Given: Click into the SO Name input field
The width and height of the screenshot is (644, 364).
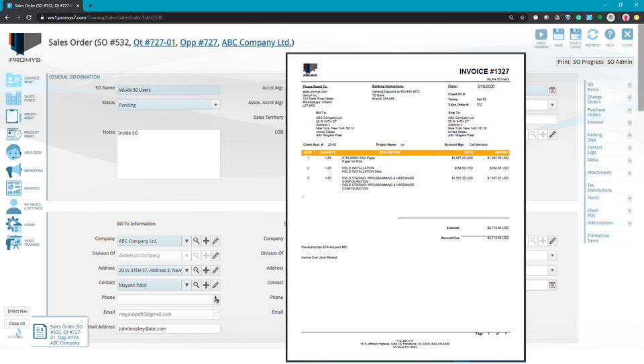Looking at the screenshot, I should point(168,90).
